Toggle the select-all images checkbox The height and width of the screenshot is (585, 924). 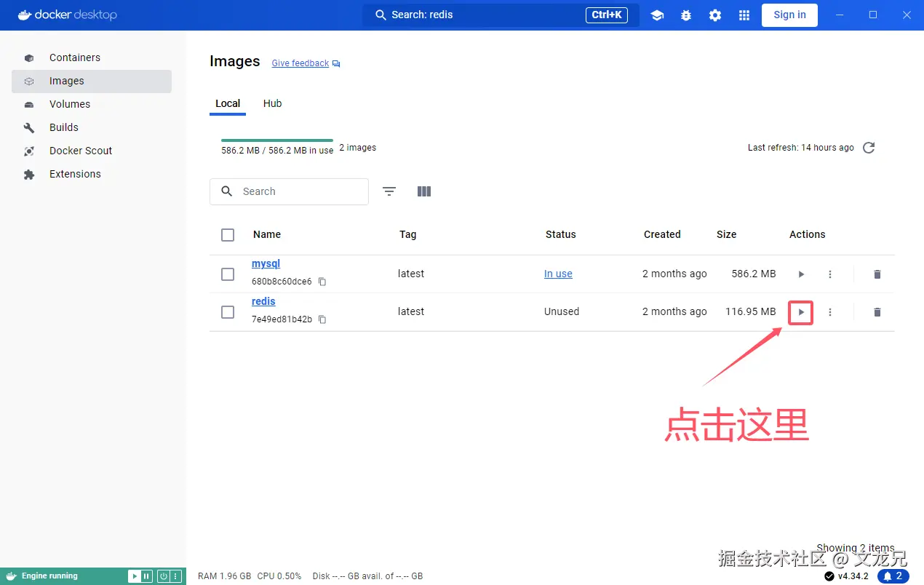(228, 235)
